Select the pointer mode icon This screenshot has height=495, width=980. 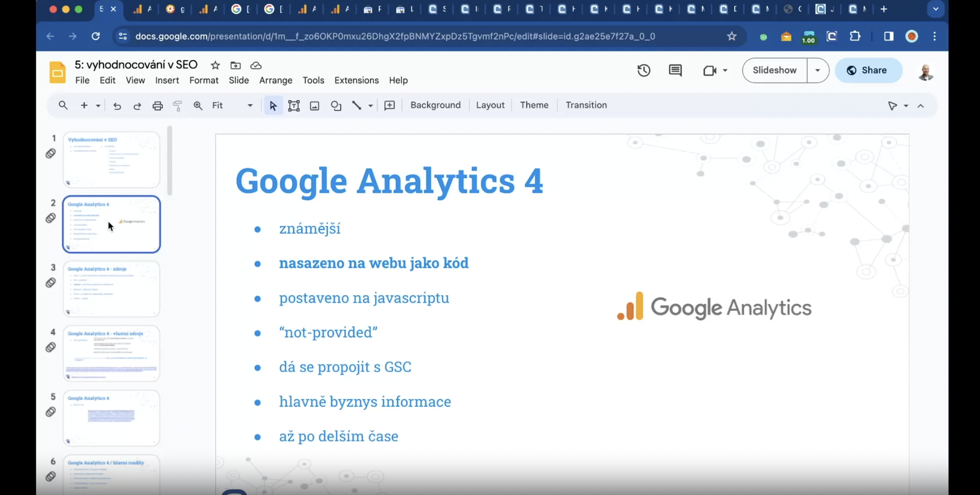pyautogui.click(x=892, y=106)
